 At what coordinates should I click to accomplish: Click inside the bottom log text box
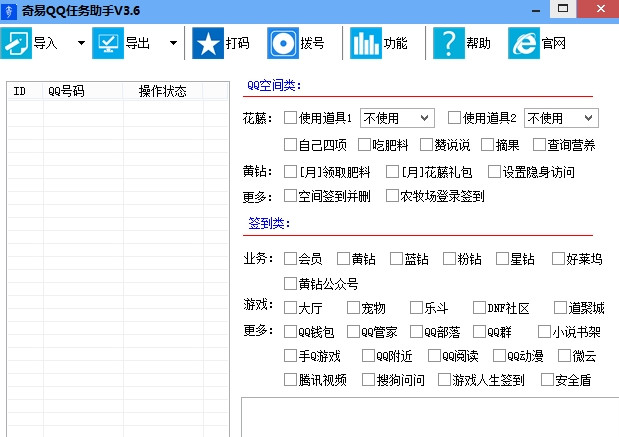click(x=430, y=417)
